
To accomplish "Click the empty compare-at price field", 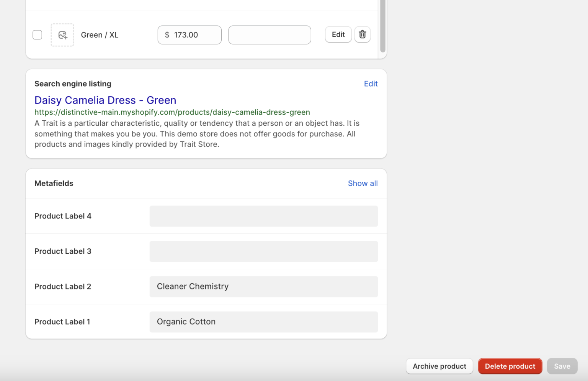I will click(269, 34).
